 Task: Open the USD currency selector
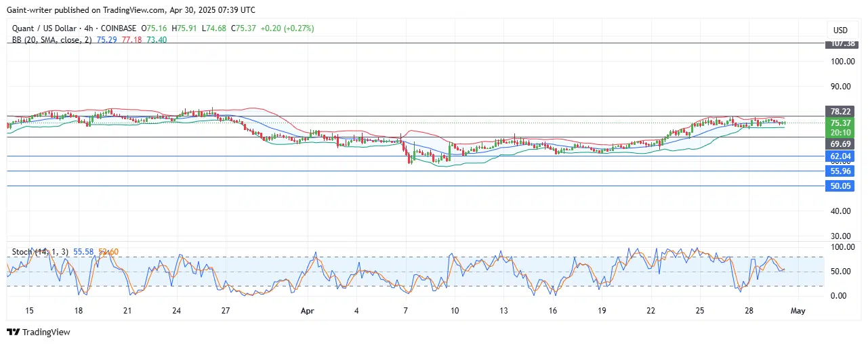840,30
